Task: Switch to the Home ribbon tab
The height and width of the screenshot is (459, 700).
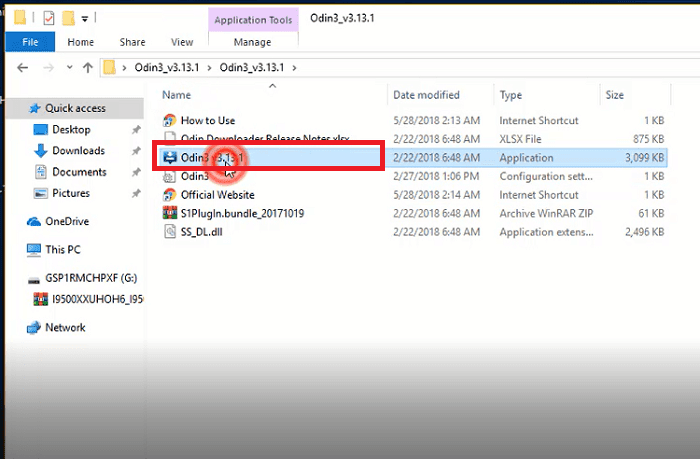Action: click(80, 42)
